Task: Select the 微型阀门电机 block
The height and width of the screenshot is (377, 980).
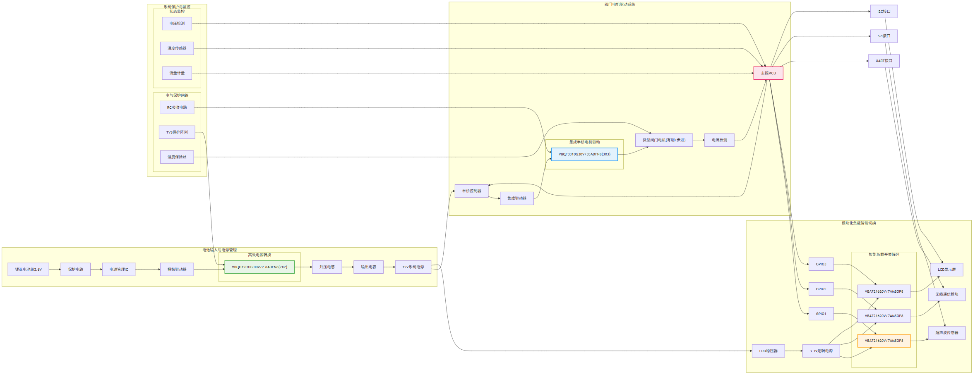Action: click(x=664, y=140)
